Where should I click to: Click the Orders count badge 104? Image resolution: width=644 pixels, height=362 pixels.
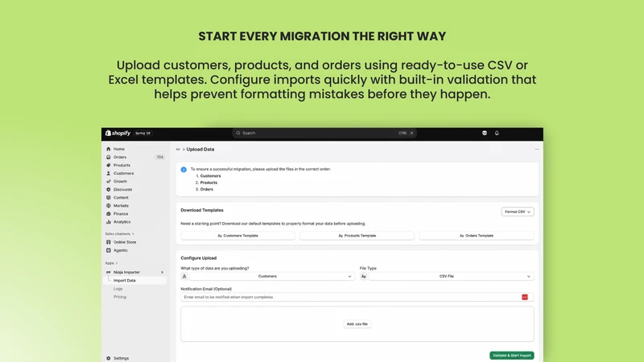[x=159, y=157]
